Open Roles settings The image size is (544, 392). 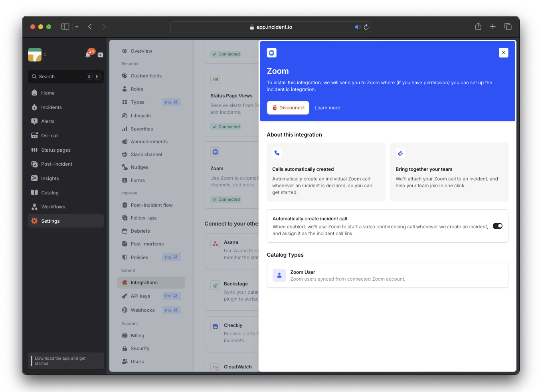point(151,89)
